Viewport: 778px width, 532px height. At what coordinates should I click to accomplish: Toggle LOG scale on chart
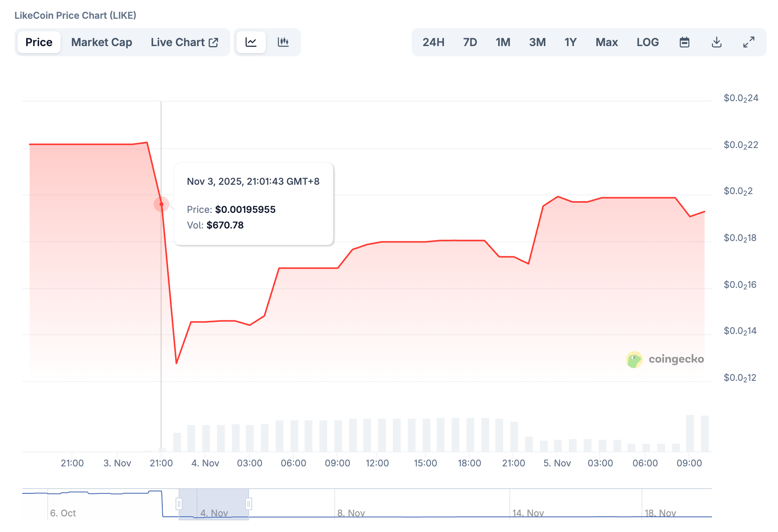point(647,42)
